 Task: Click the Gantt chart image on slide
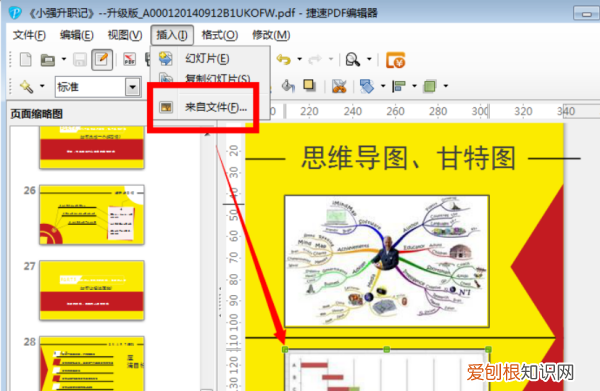pyautogui.click(x=387, y=370)
